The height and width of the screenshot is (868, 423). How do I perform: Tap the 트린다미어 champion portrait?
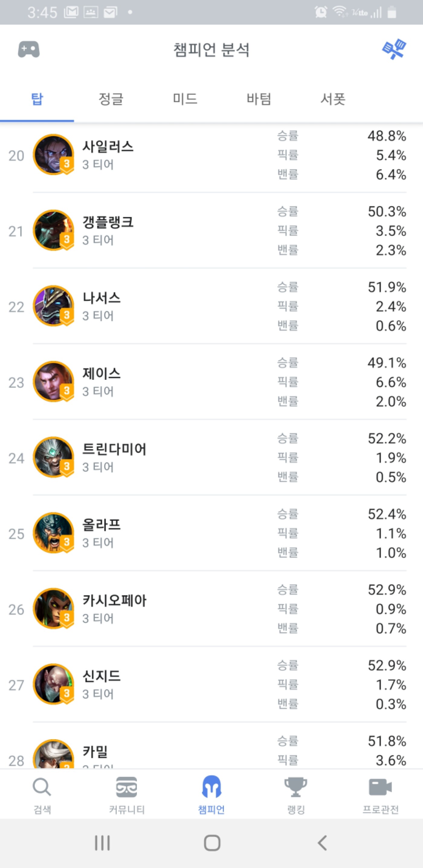point(53,457)
